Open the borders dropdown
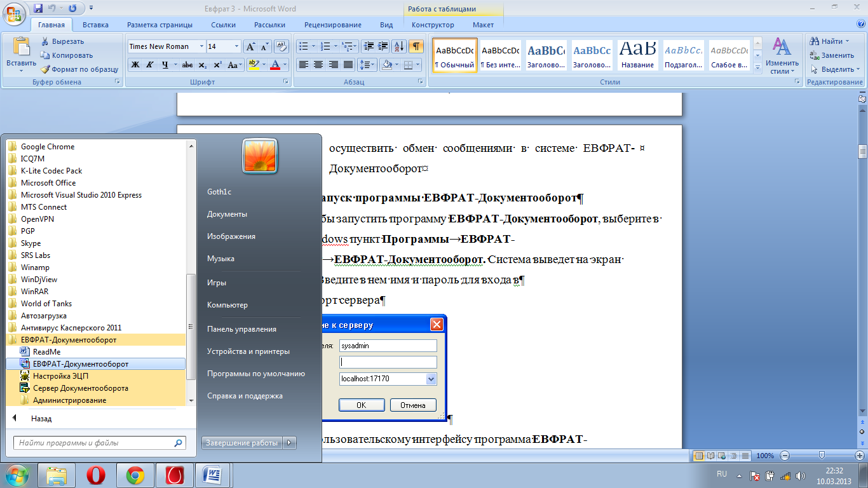 pyautogui.click(x=417, y=65)
